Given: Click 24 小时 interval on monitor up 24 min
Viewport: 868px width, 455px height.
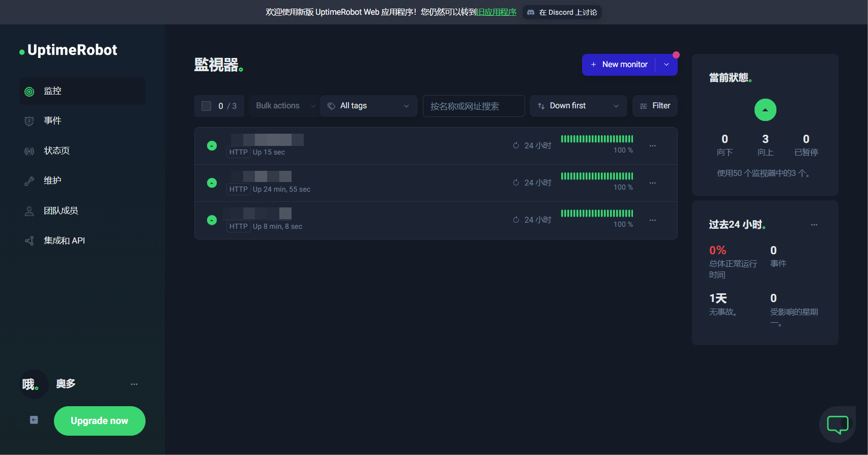Looking at the screenshot, I should (x=532, y=183).
